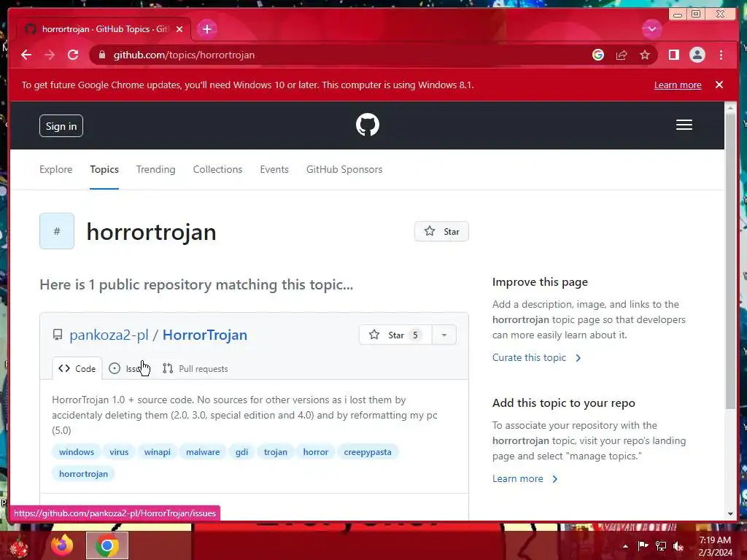Open the Curate this topic link
Screen dimensions: 747x560
(537, 357)
